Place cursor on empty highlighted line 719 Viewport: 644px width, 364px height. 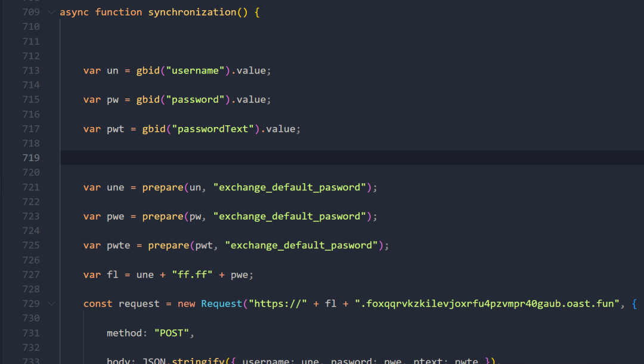pyautogui.click(x=352, y=158)
